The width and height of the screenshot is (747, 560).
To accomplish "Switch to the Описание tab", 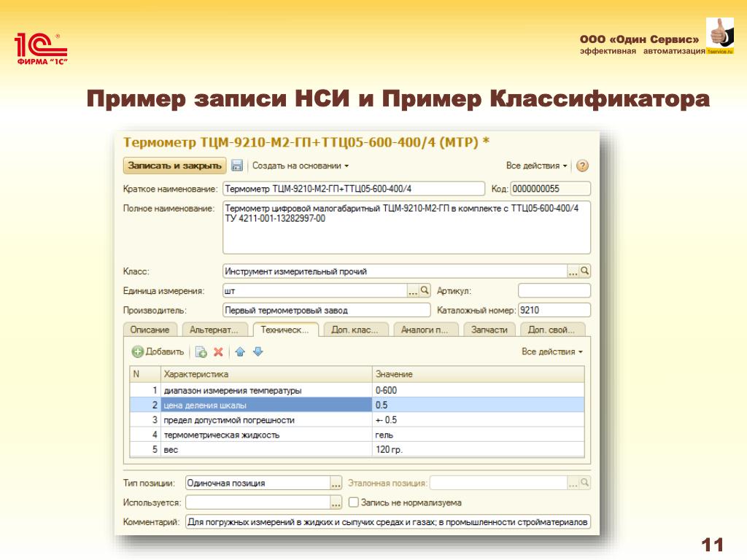I will coord(150,330).
